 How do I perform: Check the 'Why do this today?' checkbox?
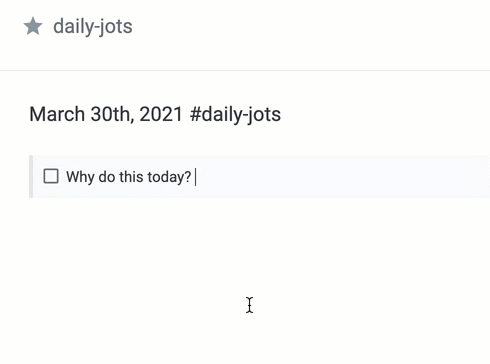click(51, 176)
